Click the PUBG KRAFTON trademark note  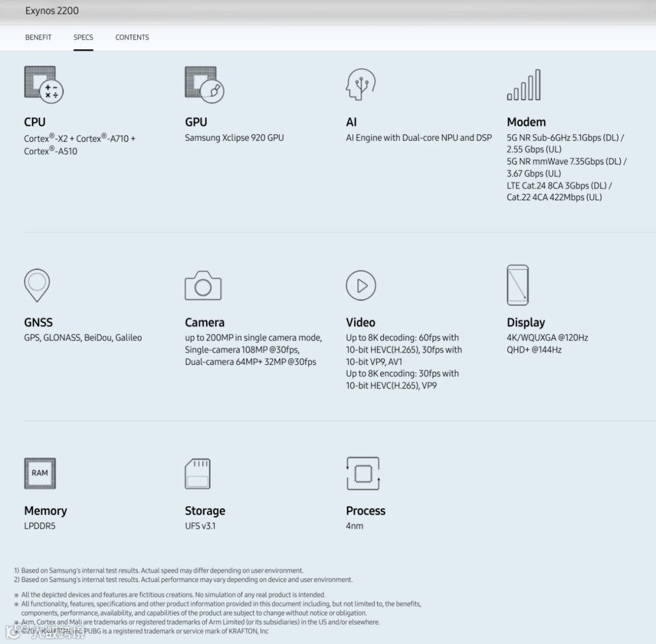[x=145, y=631]
